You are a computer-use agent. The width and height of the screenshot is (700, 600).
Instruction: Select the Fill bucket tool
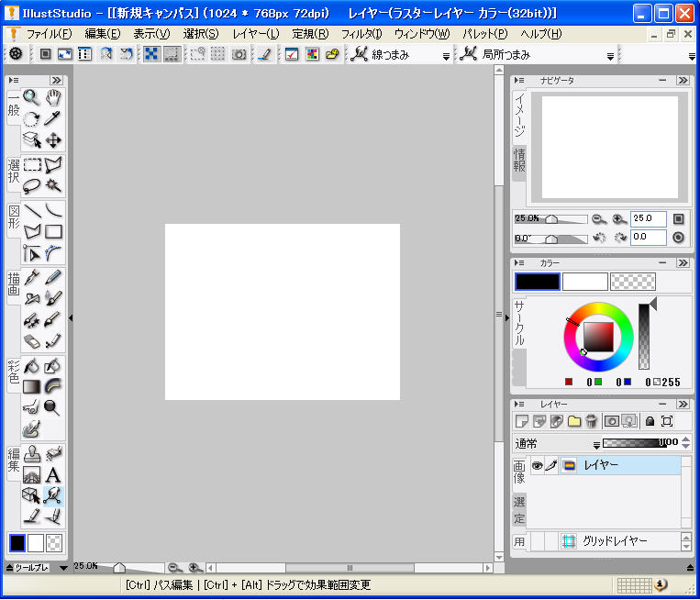(x=32, y=366)
